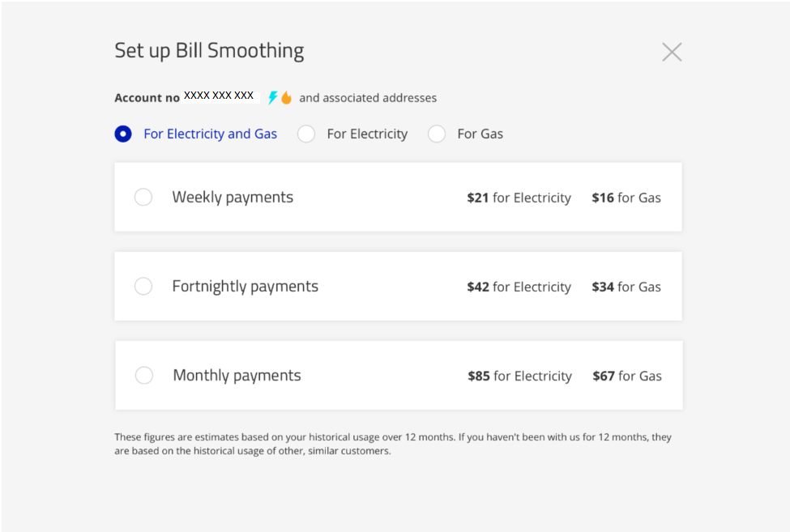790x532 pixels.
Task: Choose the For Electricity radio option
Action: click(306, 134)
